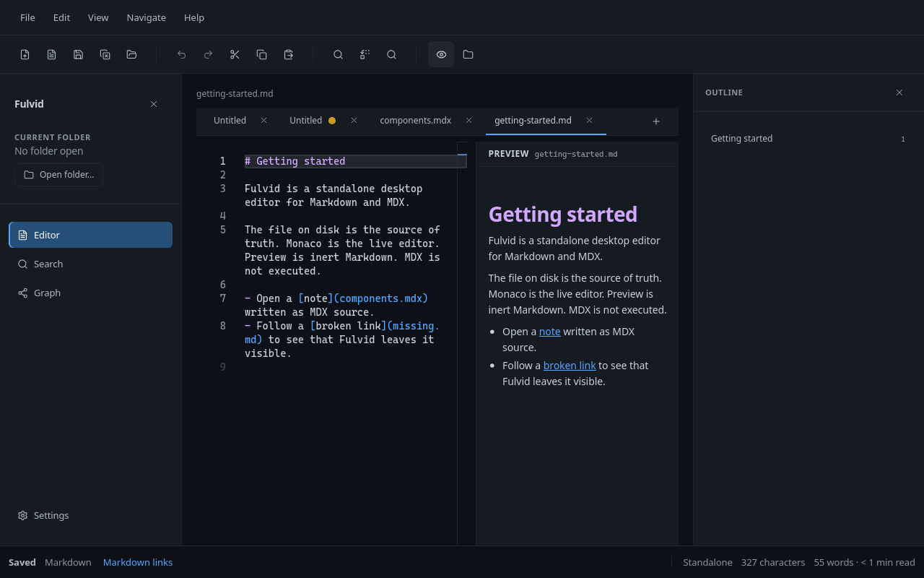The width and height of the screenshot is (924, 578).
Task: Close the unsaved Untitled tab
Action: pyautogui.click(x=354, y=121)
